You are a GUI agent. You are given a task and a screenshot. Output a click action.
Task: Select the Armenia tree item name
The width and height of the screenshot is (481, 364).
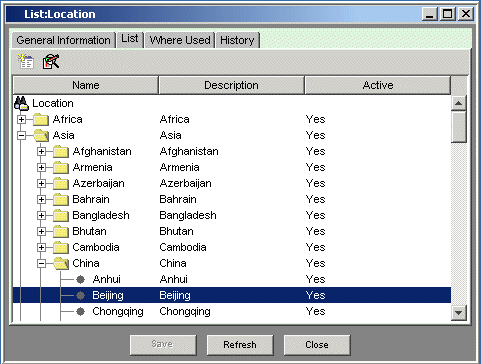(x=92, y=167)
